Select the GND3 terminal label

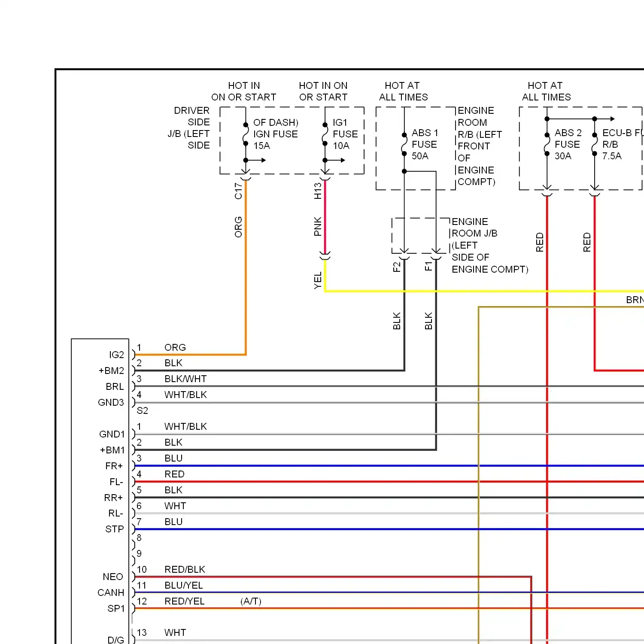click(x=111, y=402)
